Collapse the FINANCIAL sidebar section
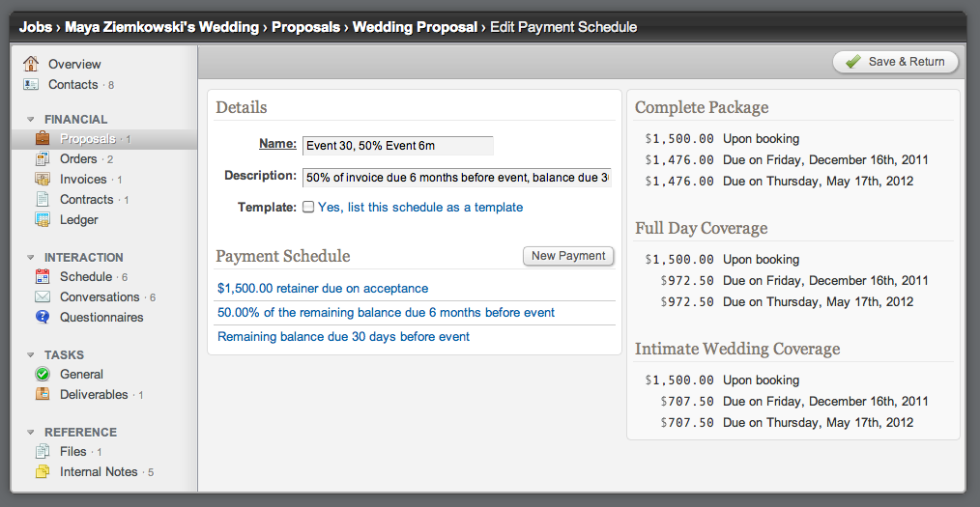Screen dimensions: 980x507 (x=31, y=120)
